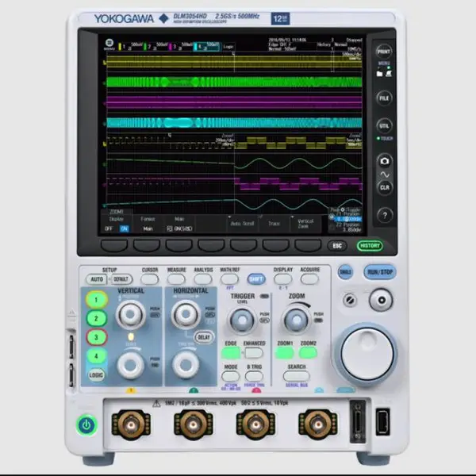
Task: Click the logic probe connector port
Action: (x=358, y=421)
